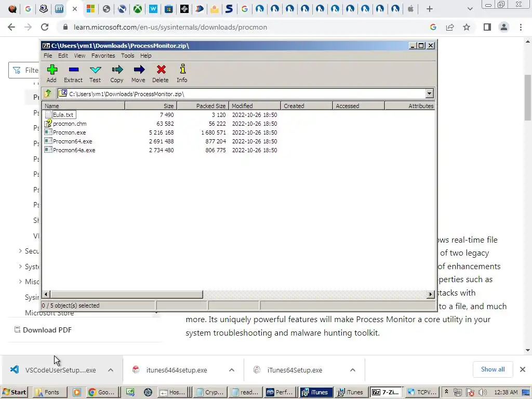Switch to the Xbox tab
Image resolution: width=532 pixels, height=399 pixels.
[137, 9]
